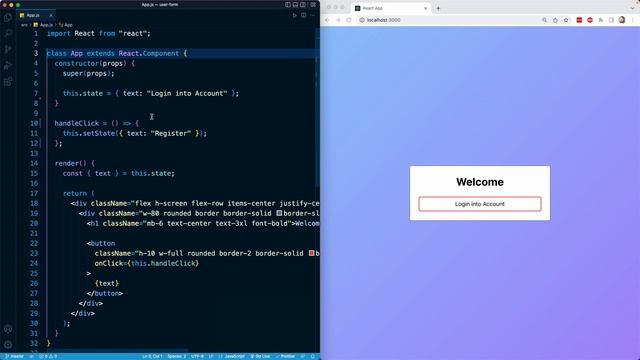Click the border color swatch on line 19
The width and height of the screenshot is (640, 360).
[x=279, y=213]
